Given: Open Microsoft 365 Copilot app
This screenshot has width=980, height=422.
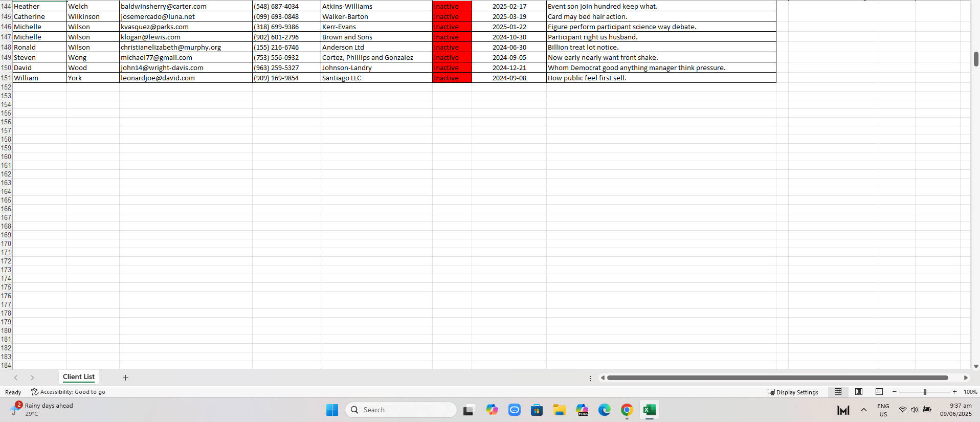Looking at the screenshot, I should point(582,410).
